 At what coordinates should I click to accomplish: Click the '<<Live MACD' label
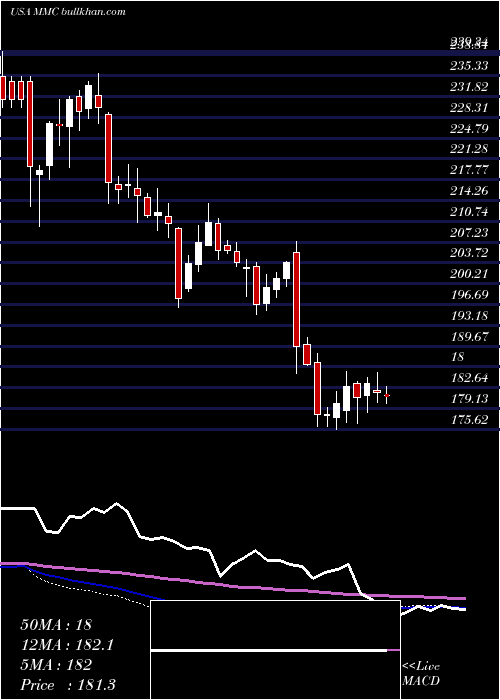[421, 673]
